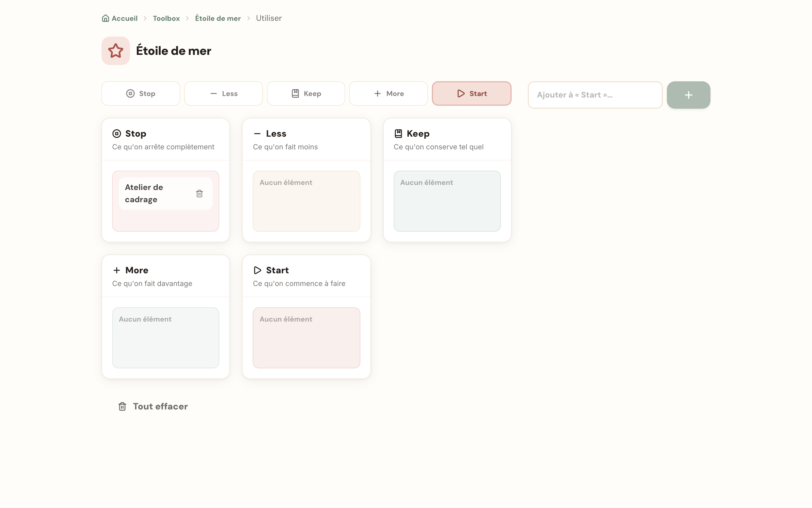The height and width of the screenshot is (508, 812).
Task: Click the 'Tout effacer' button
Action: [x=153, y=407]
